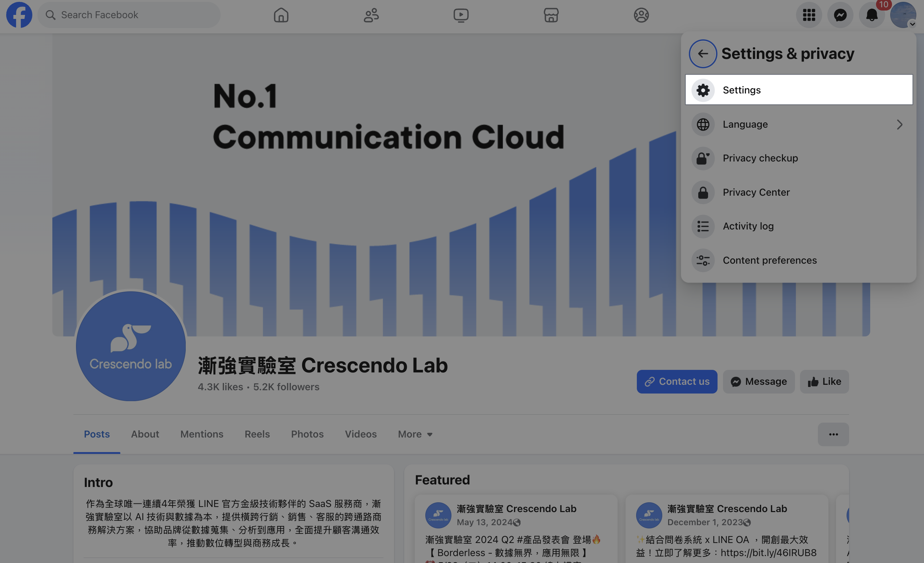Go back using the arrow in Settings & privacy
924x563 pixels.
point(703,53)
